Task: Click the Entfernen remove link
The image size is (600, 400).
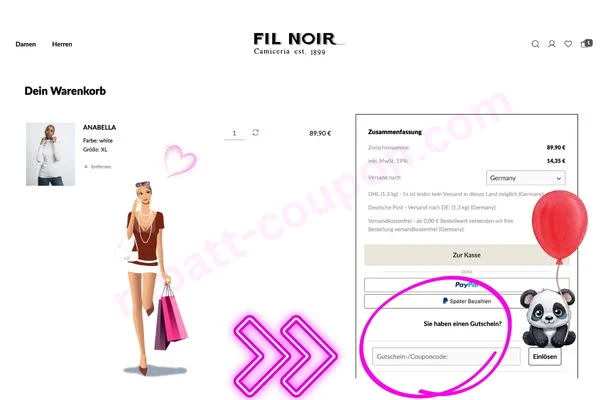Action: coord(101,167)
